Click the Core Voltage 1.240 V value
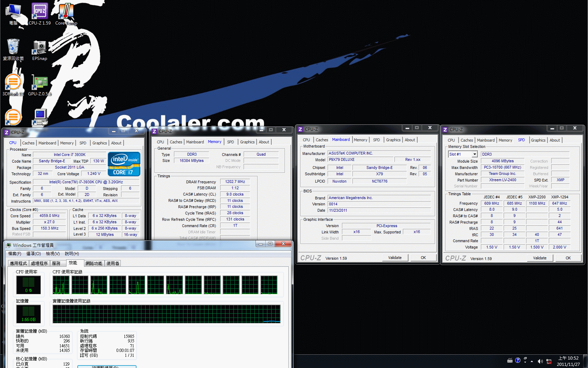Screen dimensions: 588x368 94,174
